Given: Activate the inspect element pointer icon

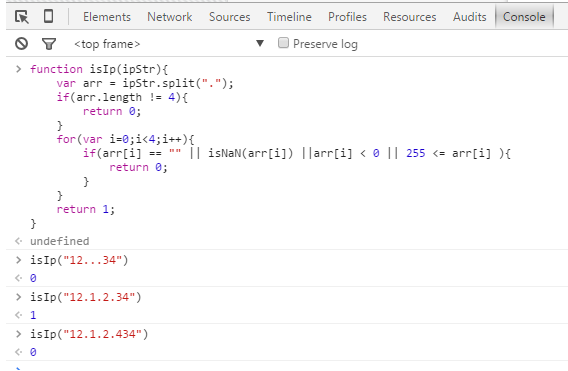Looking at the screenshot, I should point(22,17).
